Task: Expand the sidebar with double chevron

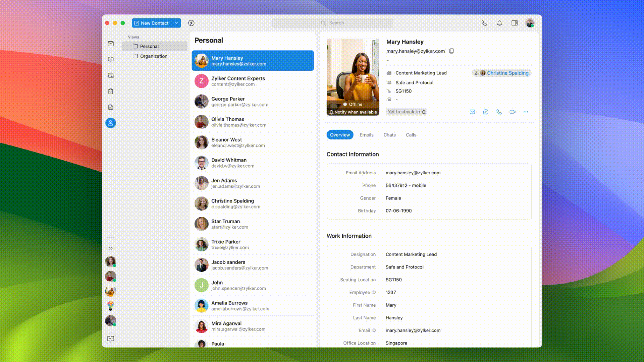Action: pyautogui.click(x=111, y=248)
